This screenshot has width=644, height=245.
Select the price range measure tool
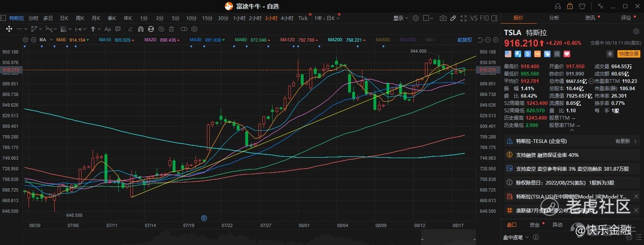point(78,29)
